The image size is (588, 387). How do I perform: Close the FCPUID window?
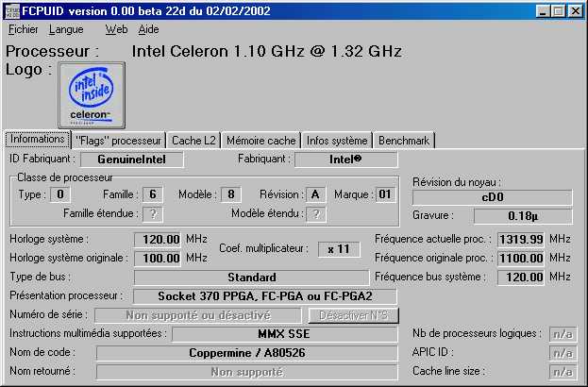[x=575, y=11]
